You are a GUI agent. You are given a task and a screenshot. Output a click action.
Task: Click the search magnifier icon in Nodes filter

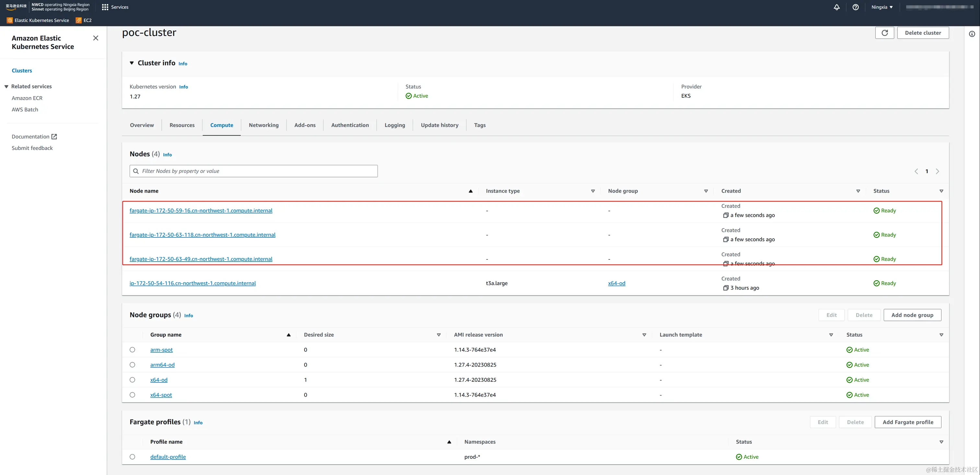[136, 171]
